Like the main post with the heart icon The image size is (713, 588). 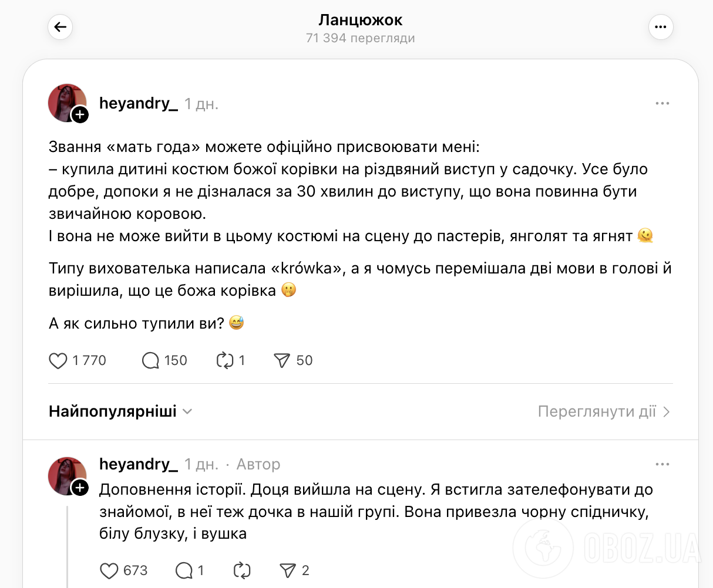coord(58,360)
